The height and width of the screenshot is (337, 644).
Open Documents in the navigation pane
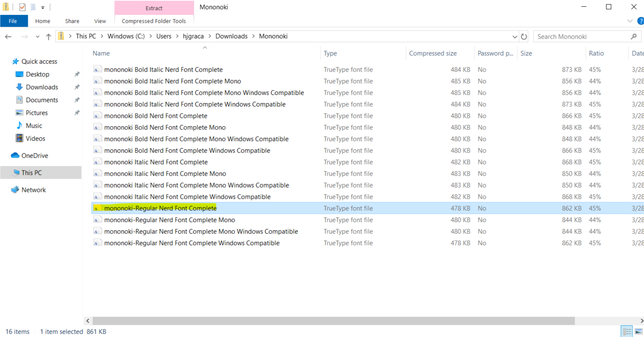pos(42,100)
